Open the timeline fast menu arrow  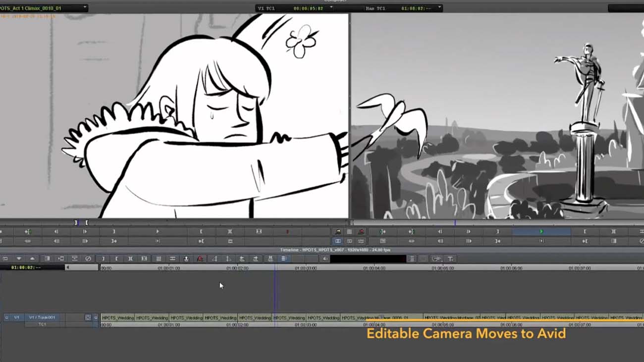pyautogui.click(x=19, y=259)
